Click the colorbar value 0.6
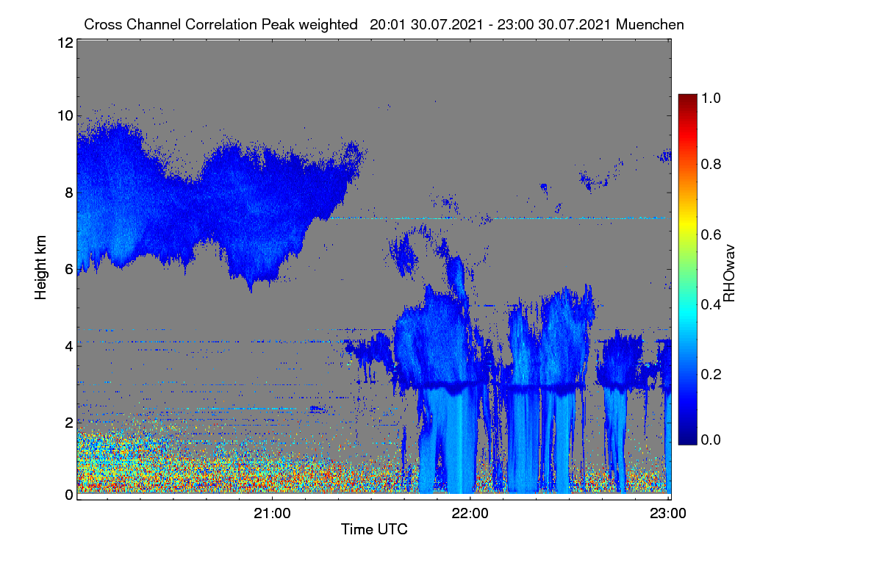 click(712, 234)
